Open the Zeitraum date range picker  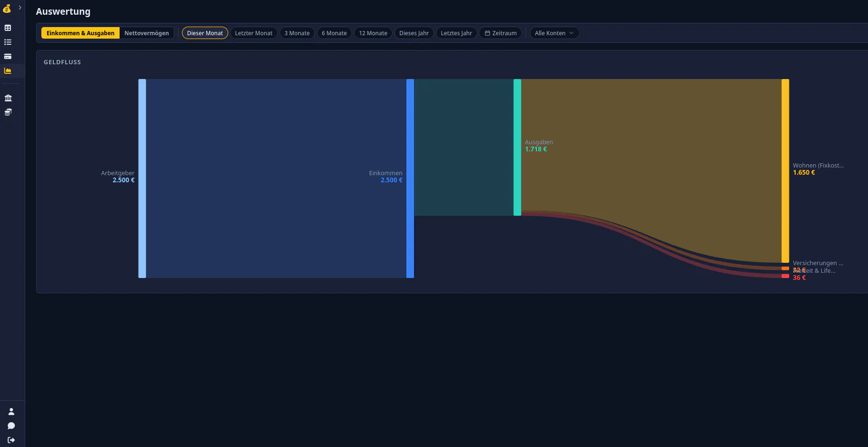[501, 33]
